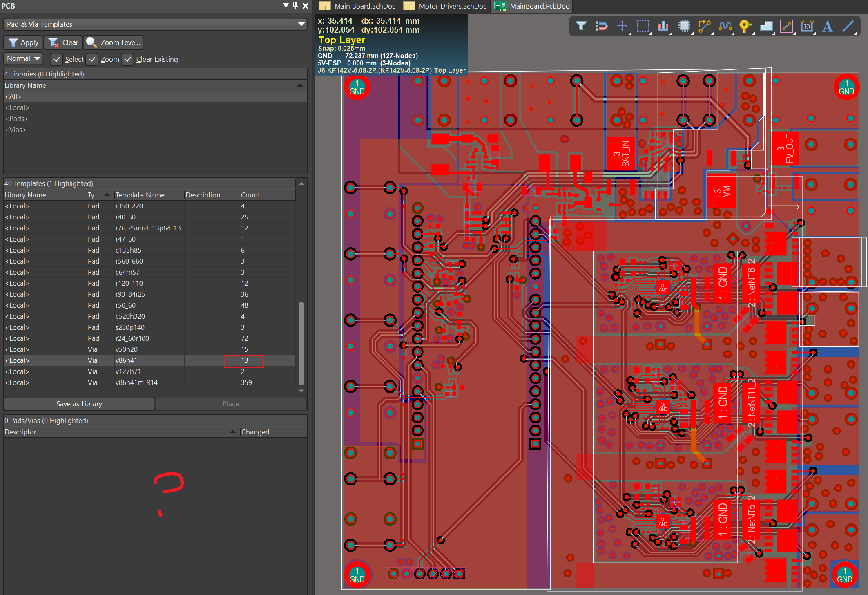868x595 pixels.
Task: Click the Selection Filter funnel icon
Action: 581,26
